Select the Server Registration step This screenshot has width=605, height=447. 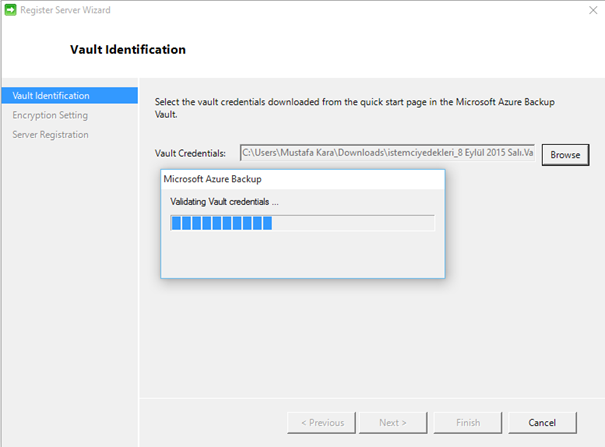coord(51,135)
